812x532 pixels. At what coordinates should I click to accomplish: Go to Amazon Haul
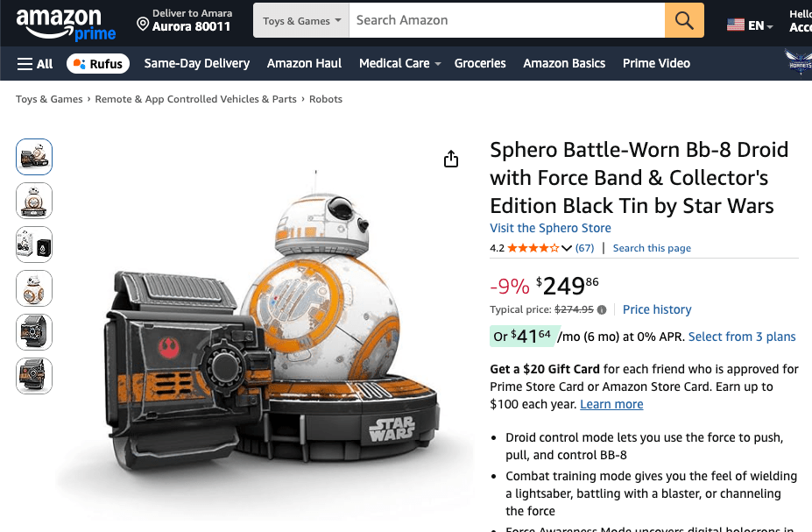[x=304, y=63]
